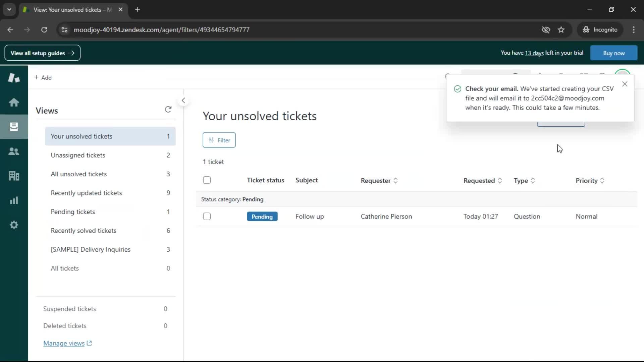Select Recently solved tickets view

pos(110,231)
